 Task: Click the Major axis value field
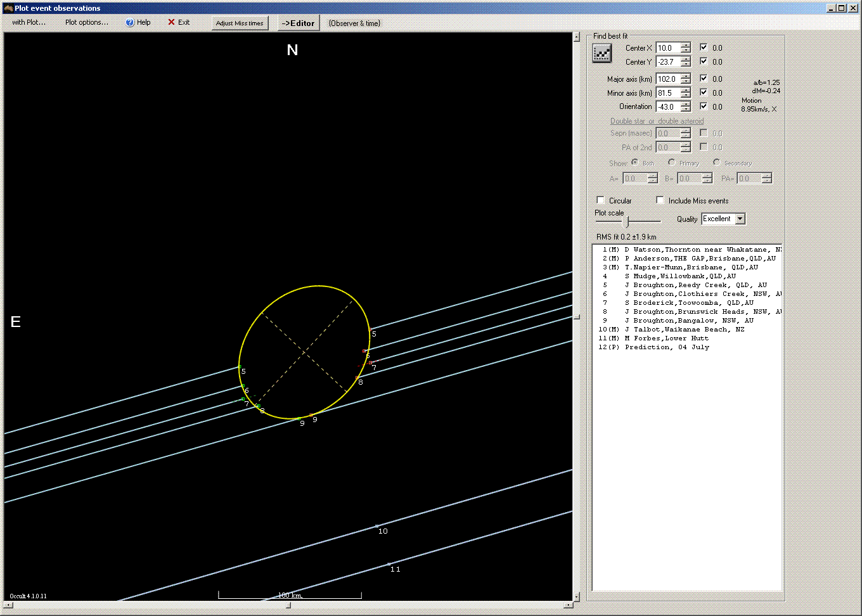point(668,79)
